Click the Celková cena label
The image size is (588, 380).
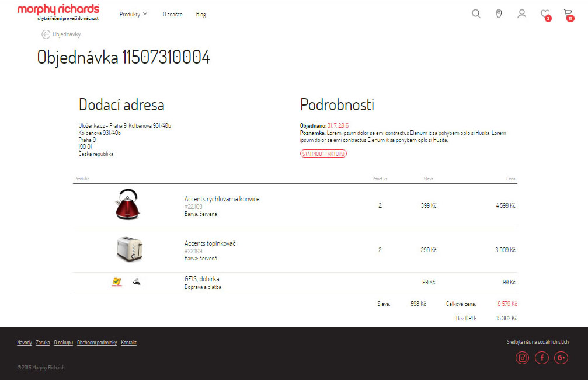(461, 304)
